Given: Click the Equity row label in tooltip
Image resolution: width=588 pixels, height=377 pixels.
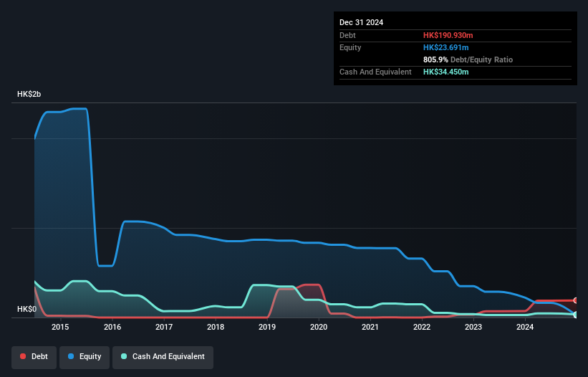Looking at the screenshot, I should (350, 47).
